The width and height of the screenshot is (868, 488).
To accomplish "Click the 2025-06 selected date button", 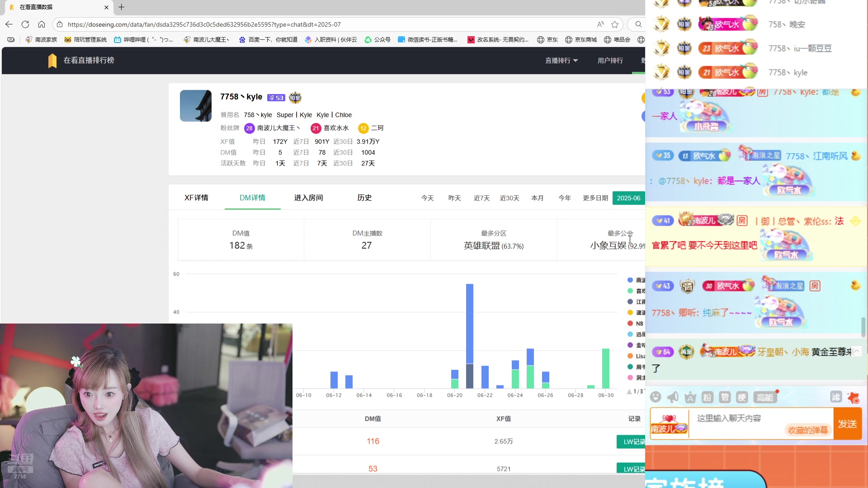I will pos(628,198).
